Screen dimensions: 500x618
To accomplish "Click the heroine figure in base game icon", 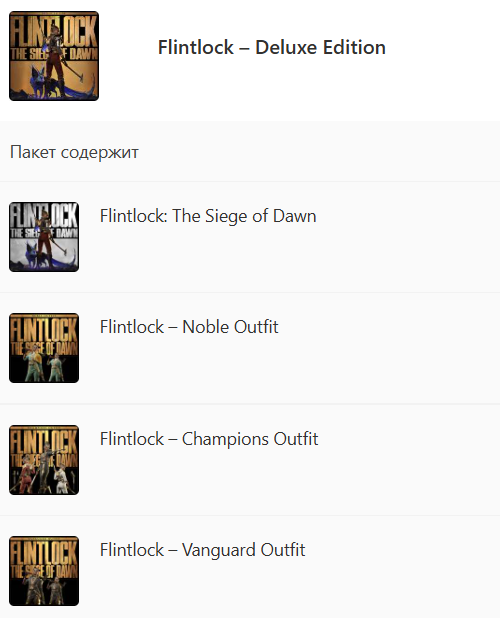I will click(x=45, y=238).
